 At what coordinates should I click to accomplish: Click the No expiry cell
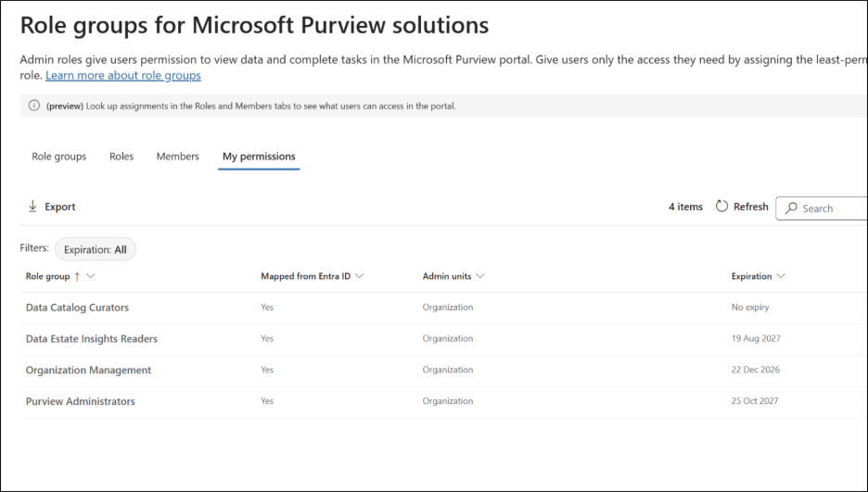click(x=750, y=307)
